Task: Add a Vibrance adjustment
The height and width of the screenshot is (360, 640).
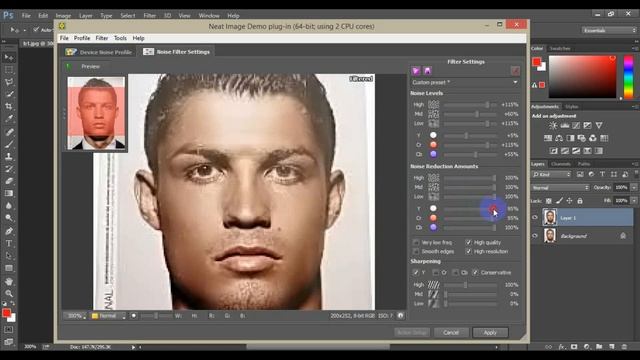Action: [x=599, y=125]
